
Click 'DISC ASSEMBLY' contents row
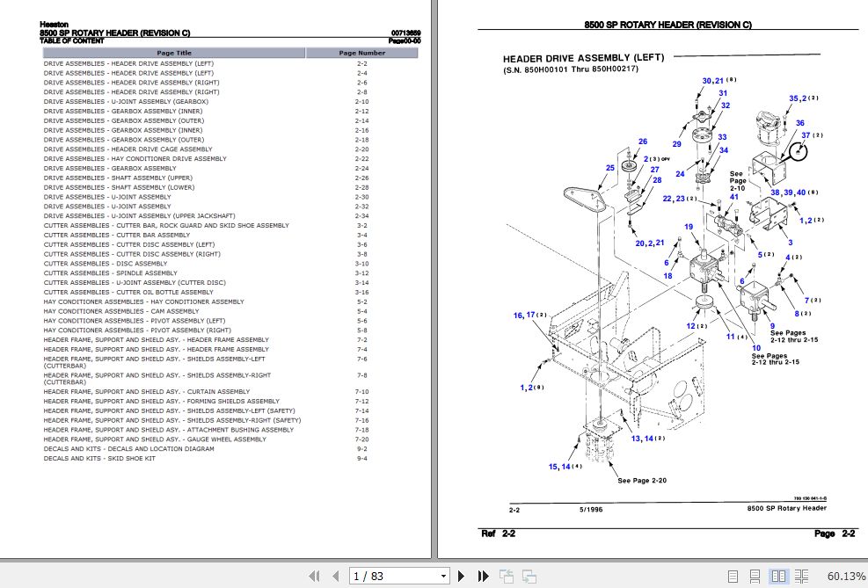tap(230, 264)
